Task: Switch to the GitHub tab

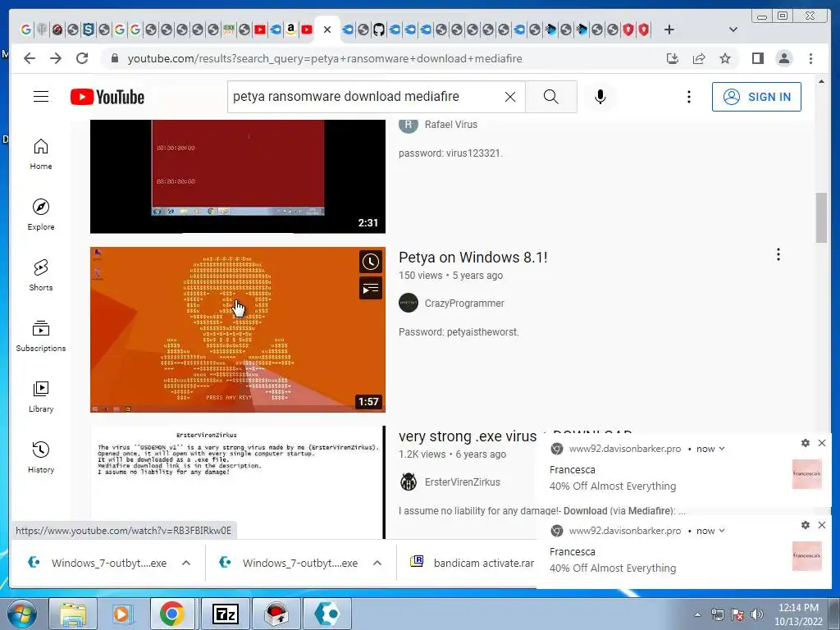Action: click(379, 30)
